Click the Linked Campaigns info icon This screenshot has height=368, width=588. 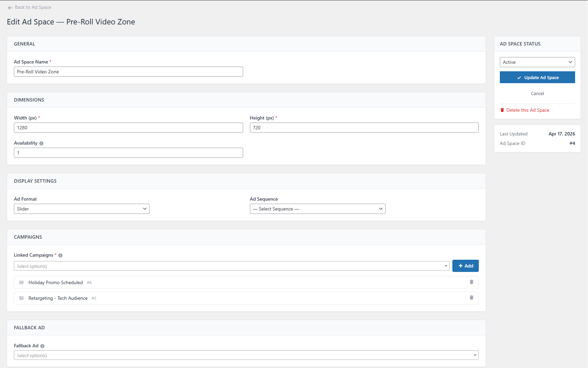(60, 256)
